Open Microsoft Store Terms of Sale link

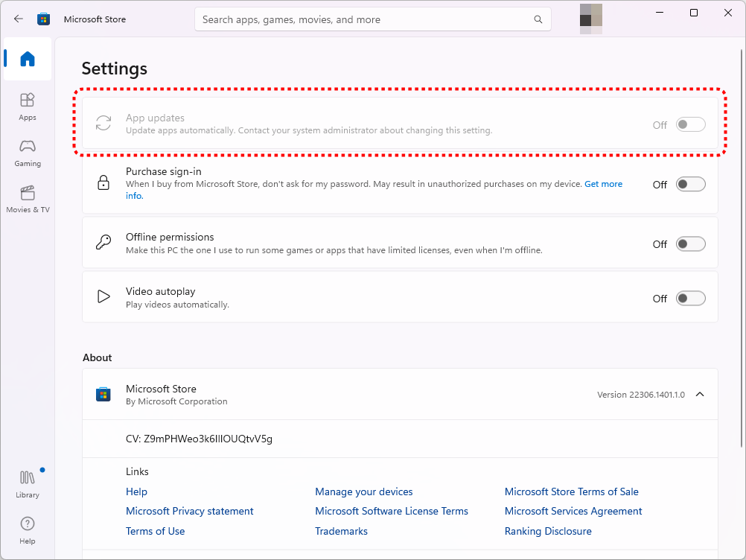coord(571,491)
